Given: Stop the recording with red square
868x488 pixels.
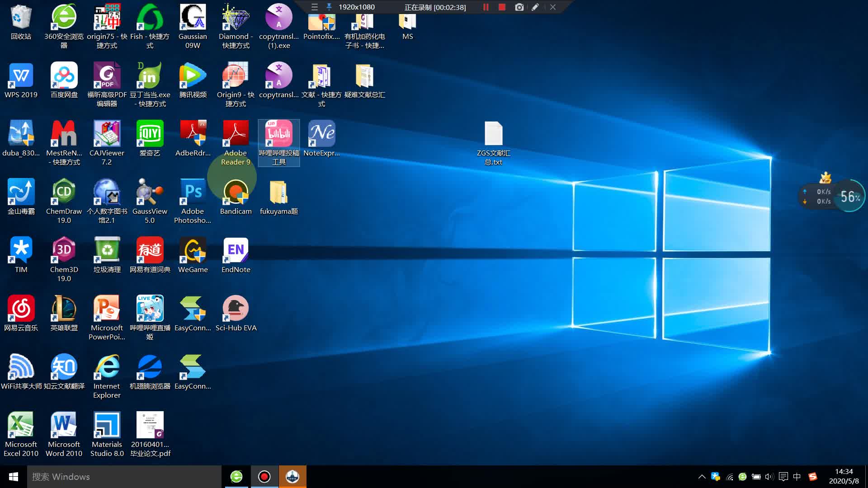Looking at the screenshot, I should coord(502,7).
